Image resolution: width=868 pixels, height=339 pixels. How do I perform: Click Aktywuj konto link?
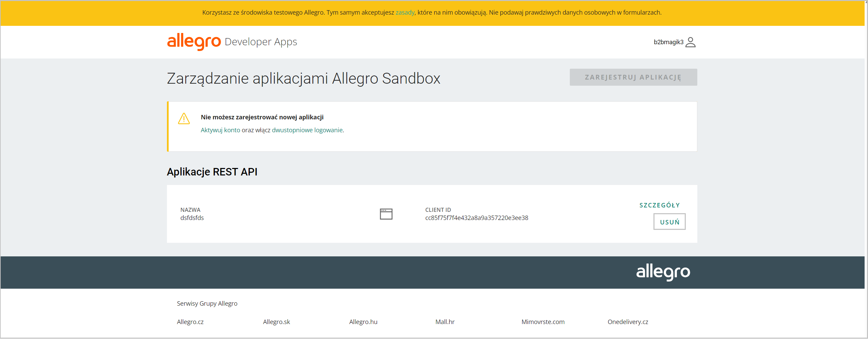pyautogui.click(x=220, y=130)
